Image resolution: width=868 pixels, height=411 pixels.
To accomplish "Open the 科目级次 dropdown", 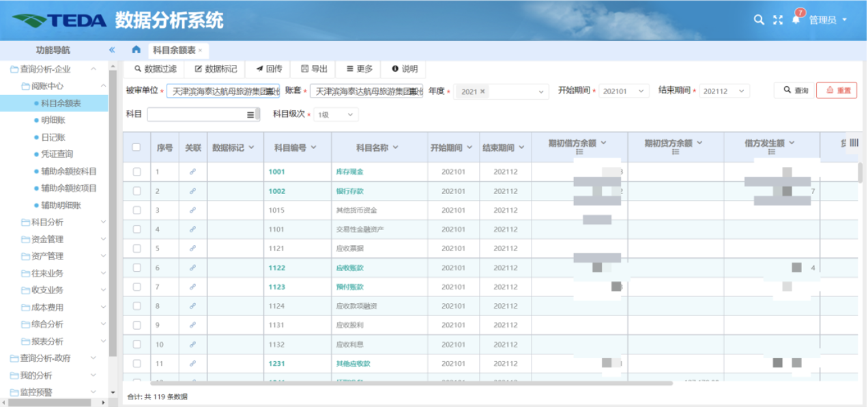I will (x=335, y=115).
